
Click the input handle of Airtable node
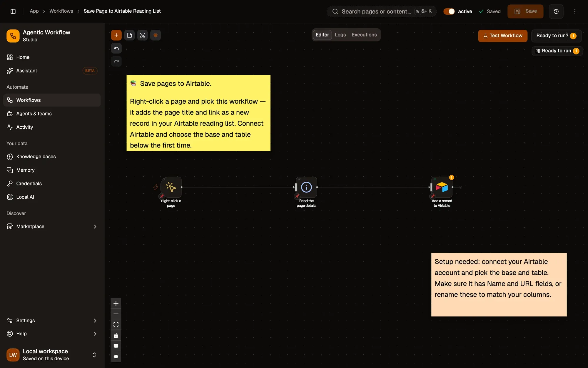coord(431,187)
